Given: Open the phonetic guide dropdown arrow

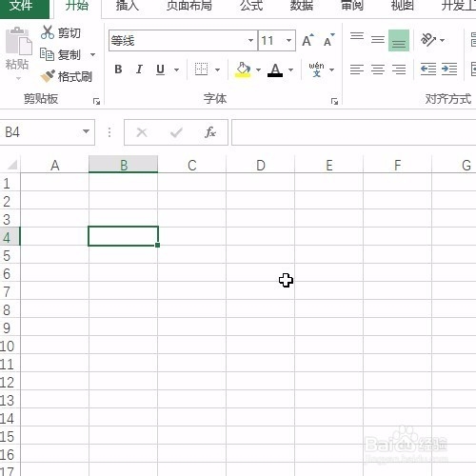Looking at the screenshot, I should tap(331, 69).
